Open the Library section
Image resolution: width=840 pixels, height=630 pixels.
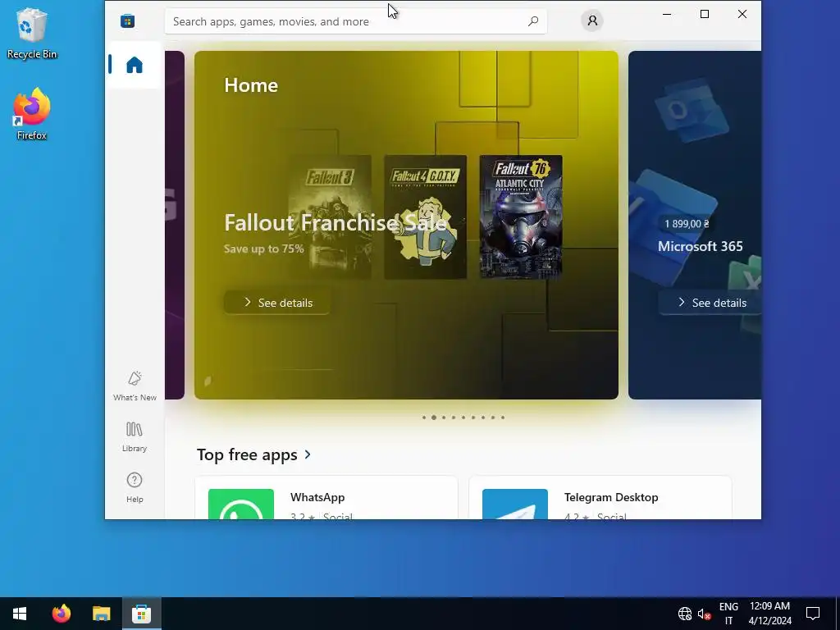(x=135, y=437)
